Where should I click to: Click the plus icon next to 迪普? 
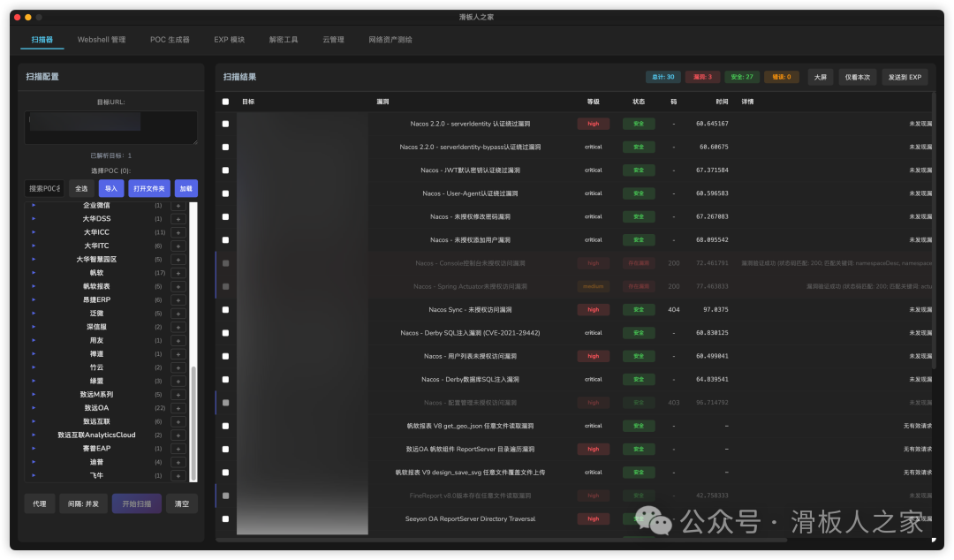click(x=178, y=462)
